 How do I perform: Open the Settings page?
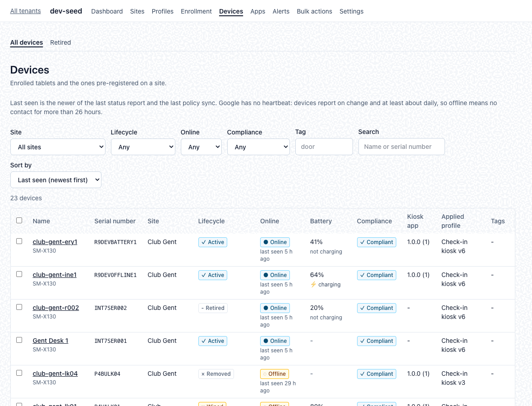pyautogui.click(x=352, y=11)
